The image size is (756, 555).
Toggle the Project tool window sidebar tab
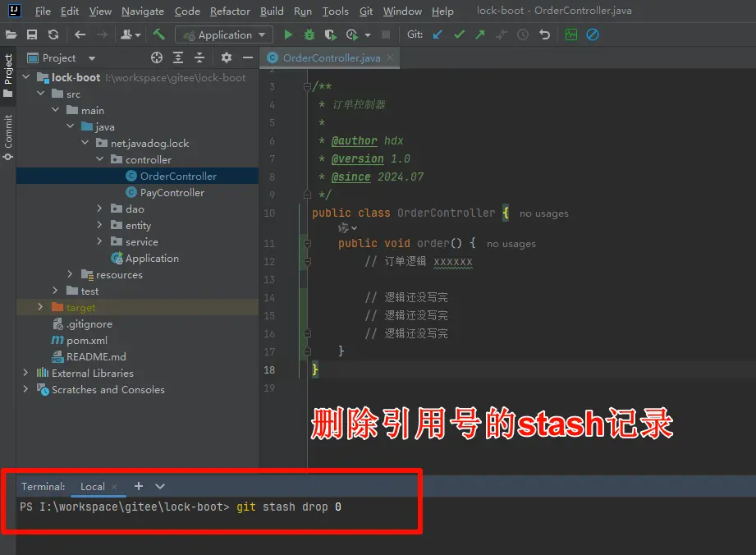[8, 75]
